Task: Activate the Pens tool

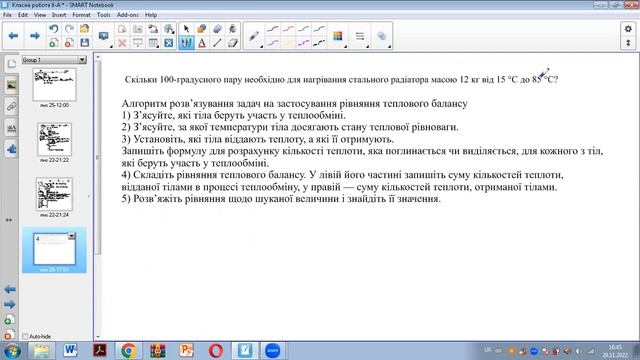Action: [x=186, y=43]
